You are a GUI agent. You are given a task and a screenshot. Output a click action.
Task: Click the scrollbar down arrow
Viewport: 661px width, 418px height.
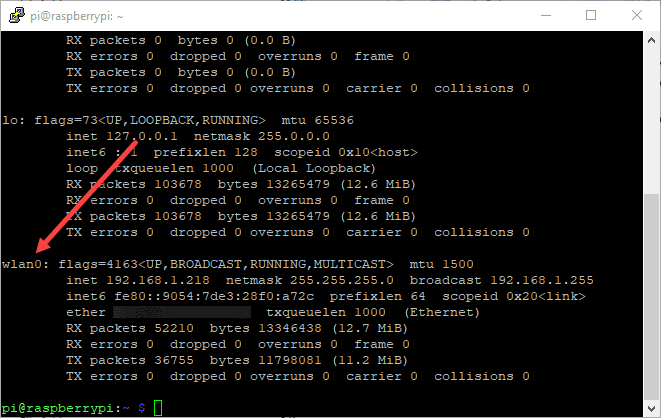click(651, 408)
